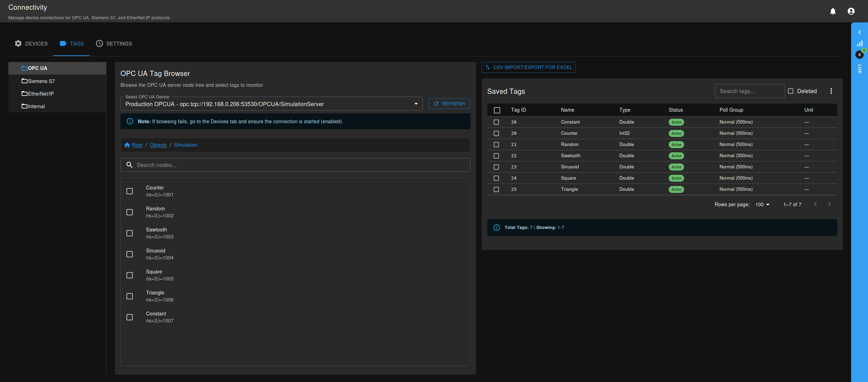Screen dimensions: 868x382
Task: Open the OPC UA device selector dropdown
Action: click(x=416, y=104)
